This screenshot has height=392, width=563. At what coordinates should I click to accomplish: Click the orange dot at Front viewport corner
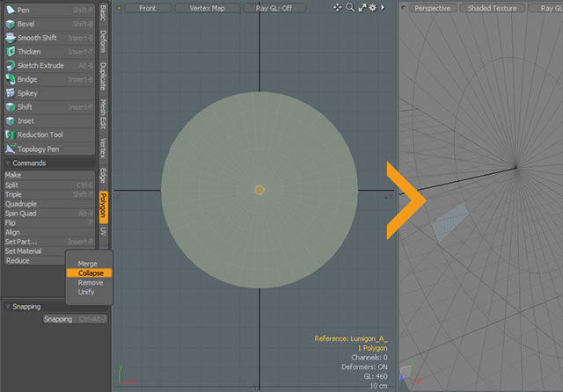119,8
